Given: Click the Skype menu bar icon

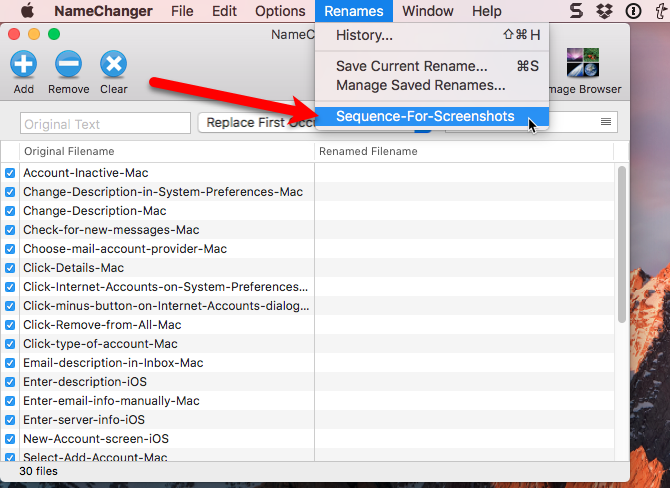Looking at the screenshot, I should (x=577, y=11).
